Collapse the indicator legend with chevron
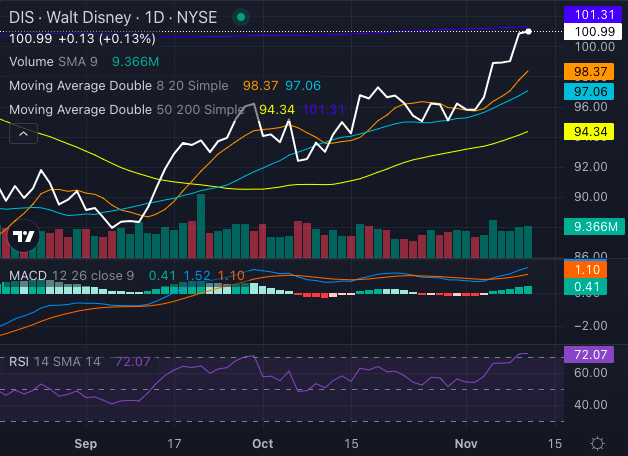The width and height of the screenshot is (628, 456). point(24,133)
